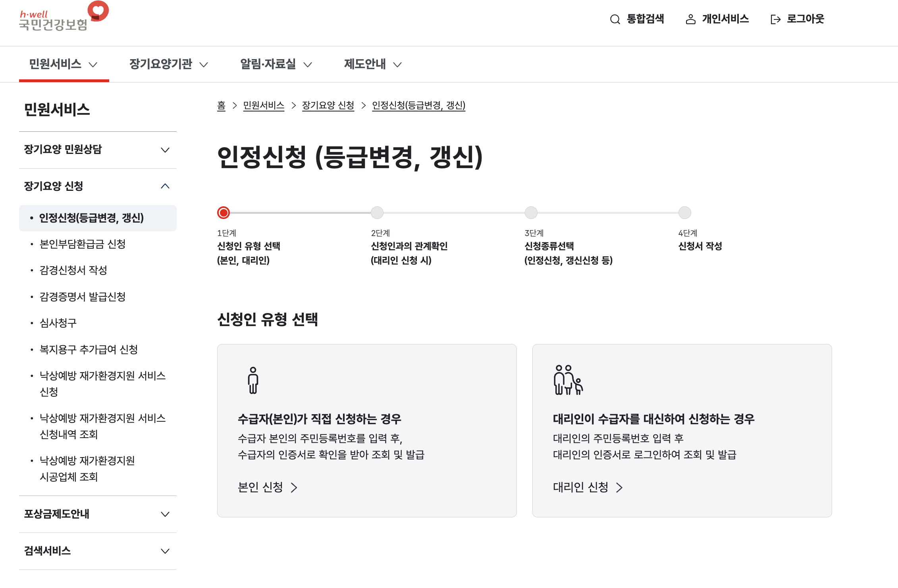The width and height of the screenshot is (898, 588).
Task: Open 감경신청서 작성 in sidebar
Action: tap(73, 270)
